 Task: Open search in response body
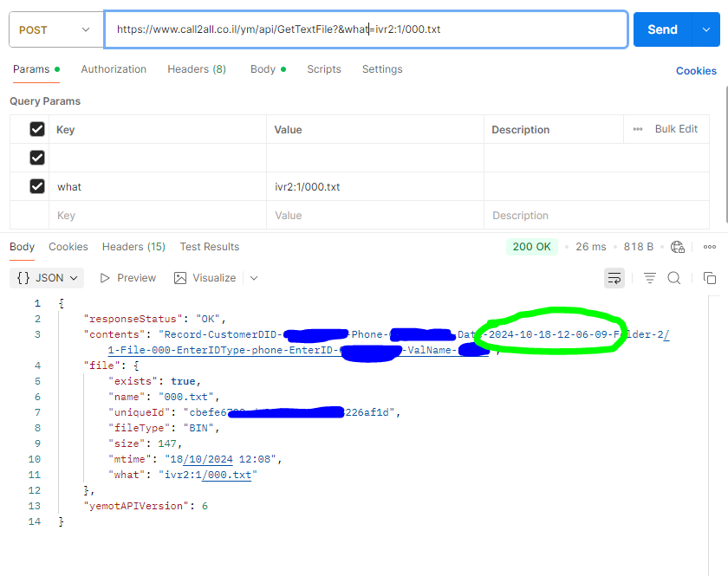(674, 278)
